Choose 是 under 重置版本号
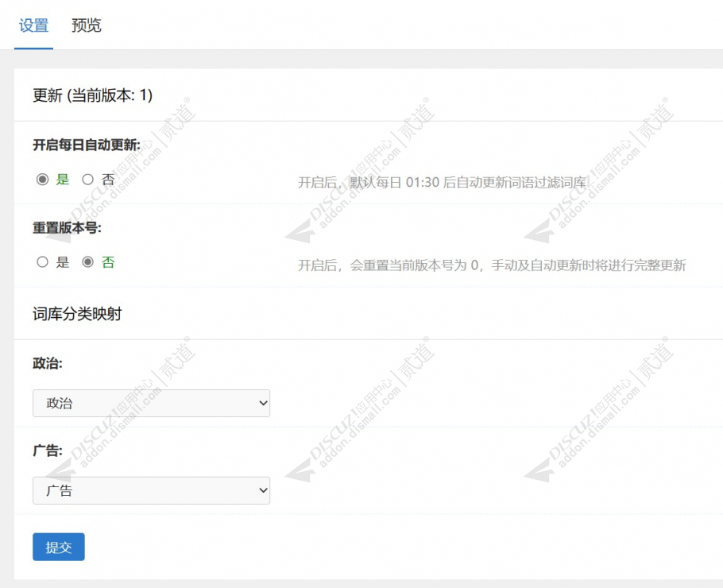 pyautogui.click(x=42, y=262)
